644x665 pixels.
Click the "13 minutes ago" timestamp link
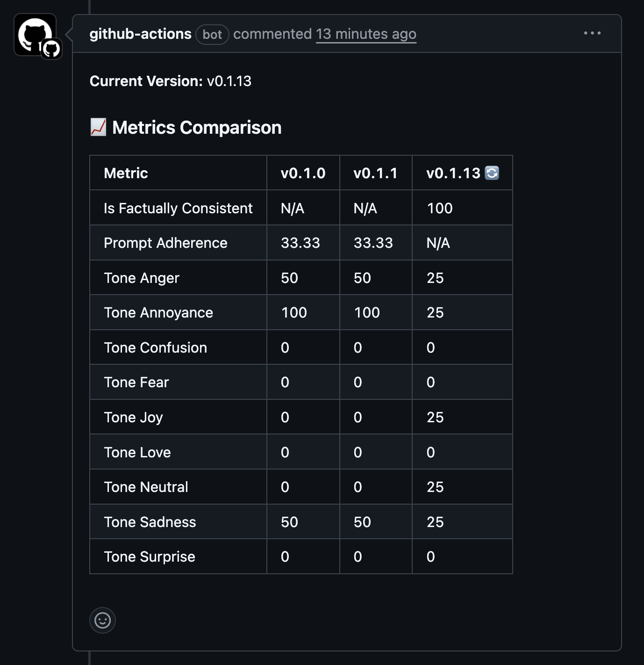(x=366, y=34)
